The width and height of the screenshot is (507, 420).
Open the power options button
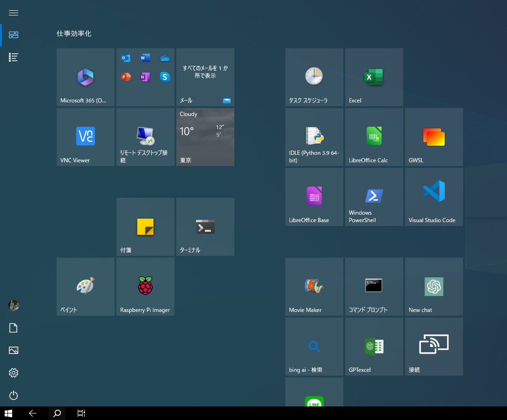[14, 396]
